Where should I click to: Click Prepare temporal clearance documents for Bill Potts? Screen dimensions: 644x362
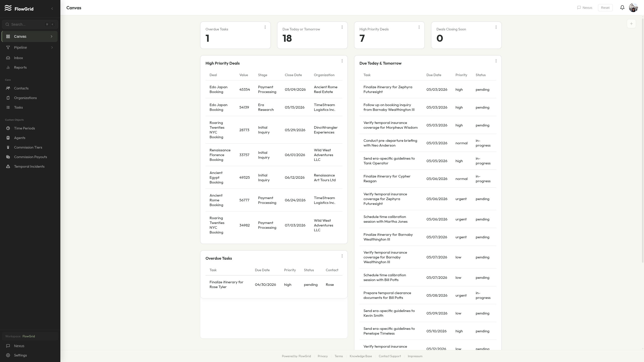[x=387, y=295]
